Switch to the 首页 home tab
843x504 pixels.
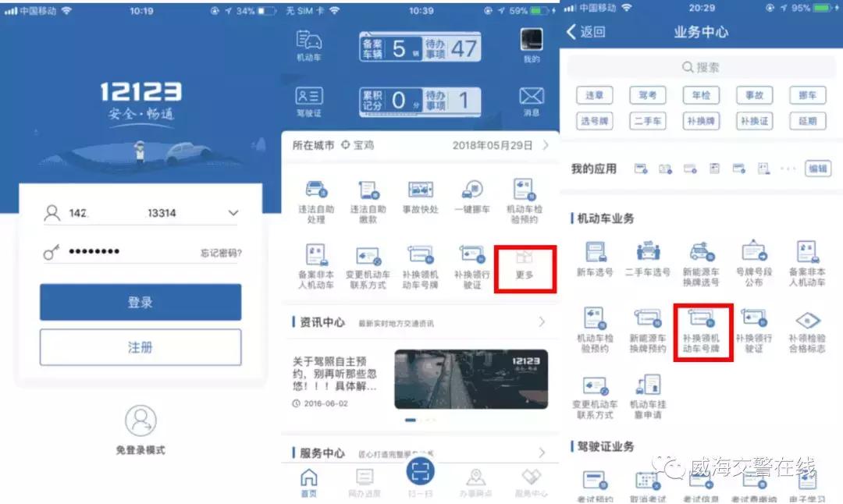(309, 480)
